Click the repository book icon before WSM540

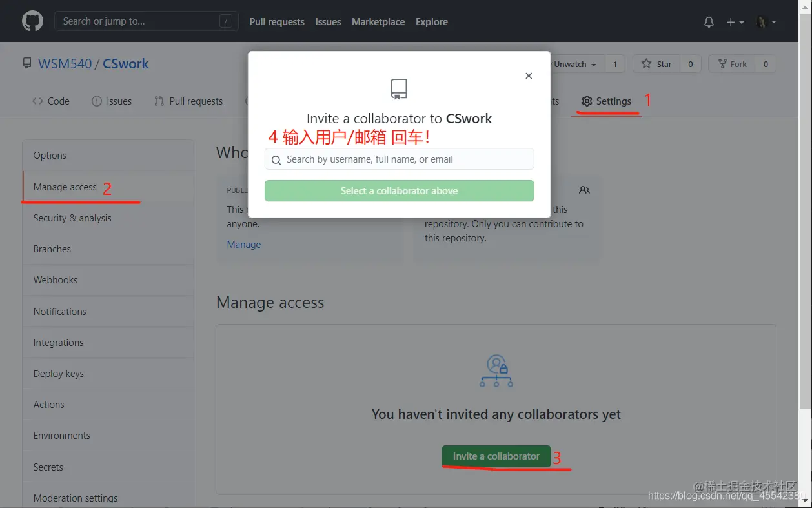tap(27, 64)
